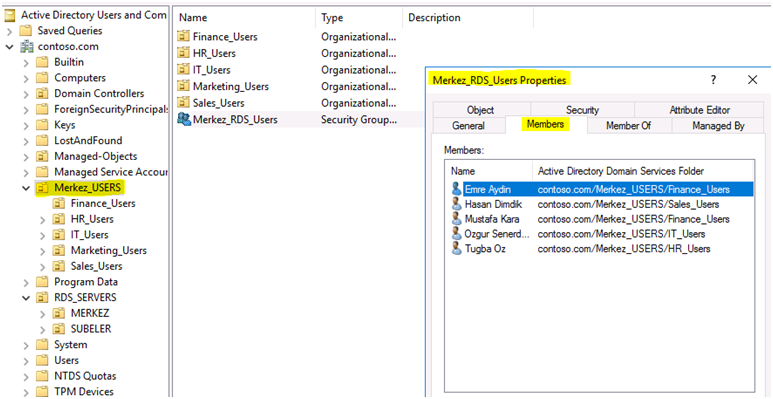Image resolution: width=773 pixels, height=399 pixels.
Task: Select the Users container in tree
Action: coord(66,361)
